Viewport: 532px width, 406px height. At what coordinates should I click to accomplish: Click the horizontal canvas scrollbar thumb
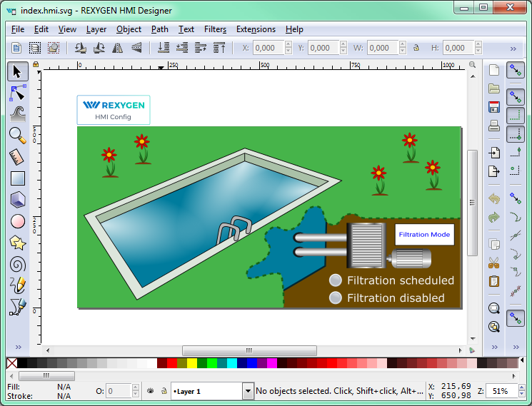click(x=249, y=350)
